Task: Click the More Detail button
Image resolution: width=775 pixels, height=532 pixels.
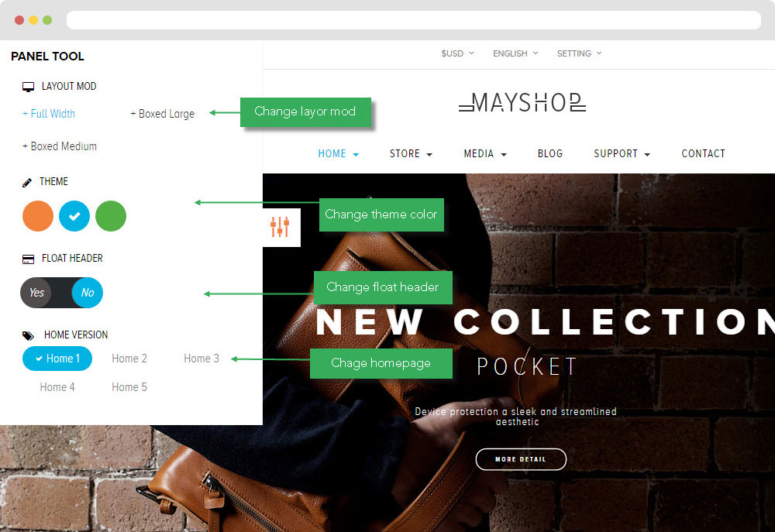Action: [521, 459]
